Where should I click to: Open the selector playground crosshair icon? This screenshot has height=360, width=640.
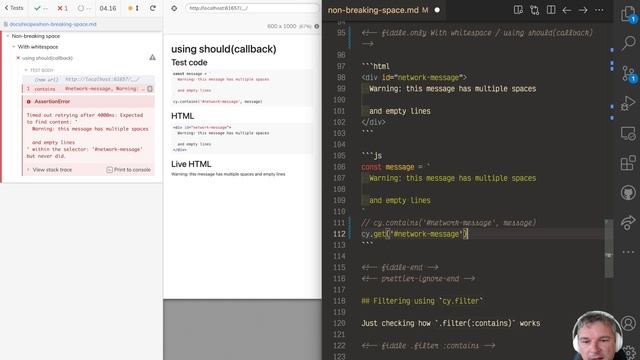pyautogui.click(x=174, y=8)
